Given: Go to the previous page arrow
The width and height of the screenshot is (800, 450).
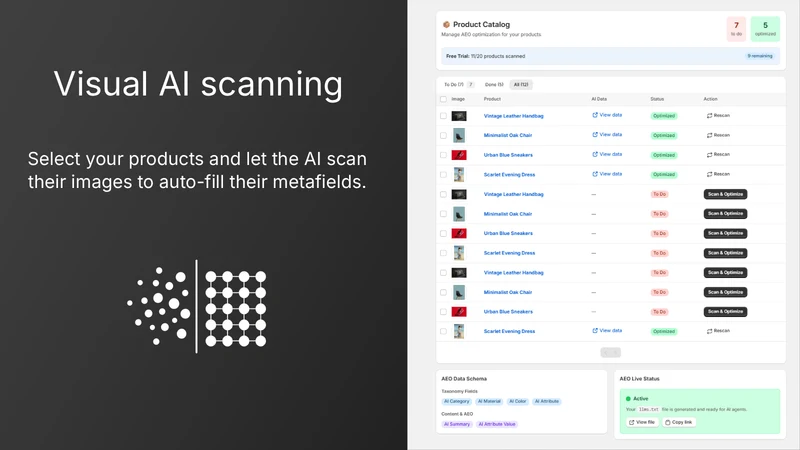Looking at the screenshot, I should click(606, 353).
